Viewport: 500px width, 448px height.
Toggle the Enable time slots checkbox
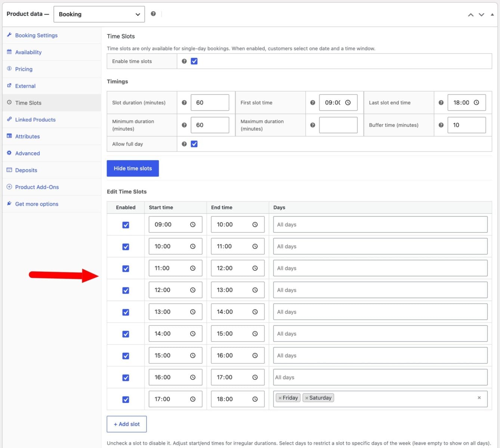click(x=194, y=61)
